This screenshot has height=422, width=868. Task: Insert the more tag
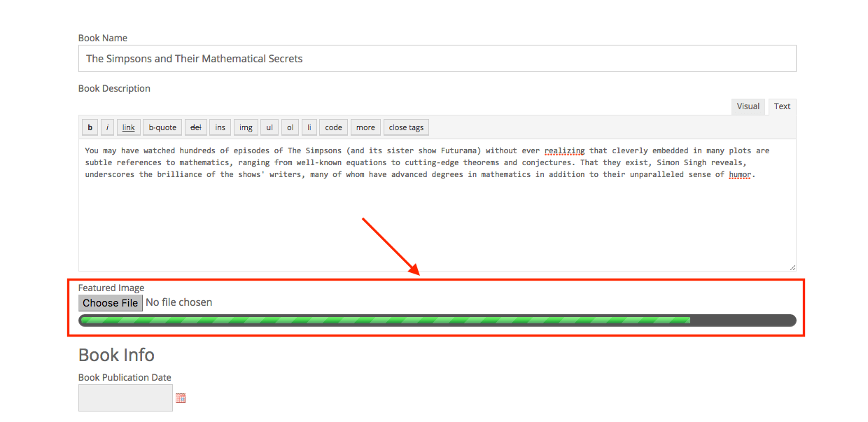(x=365, y=127)
